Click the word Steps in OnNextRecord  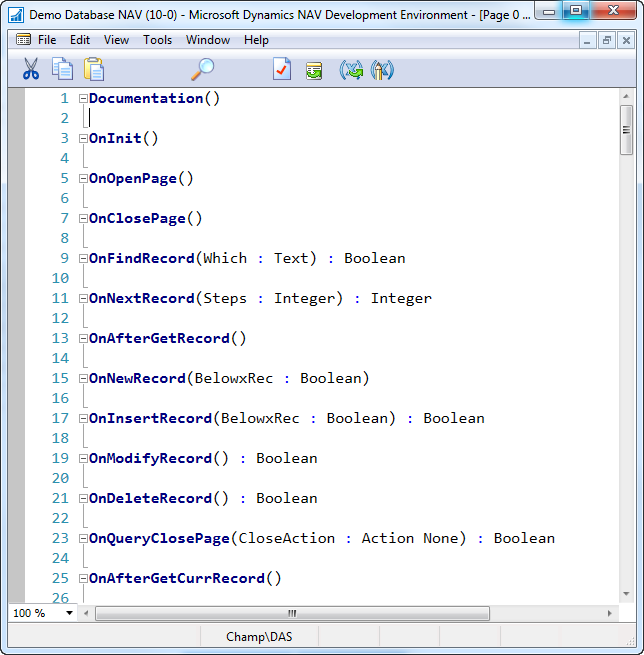pos(225,299)
